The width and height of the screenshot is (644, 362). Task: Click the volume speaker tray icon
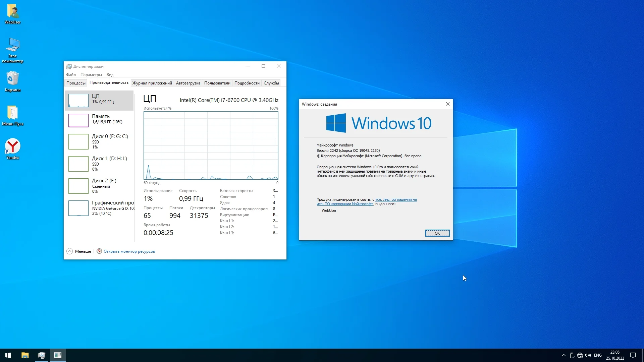pyautogui.click(x=588, y=355)
